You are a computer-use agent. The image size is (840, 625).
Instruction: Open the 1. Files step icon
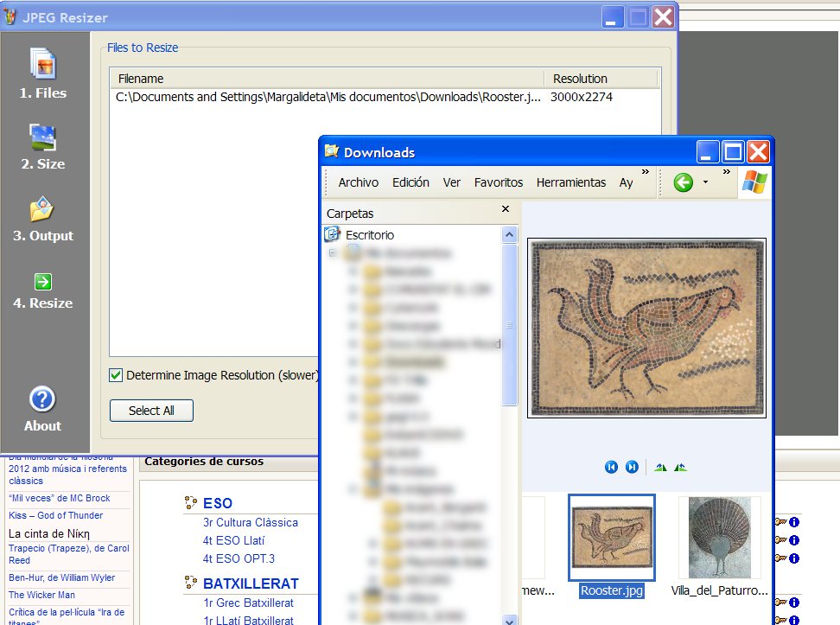coord(43,64)
